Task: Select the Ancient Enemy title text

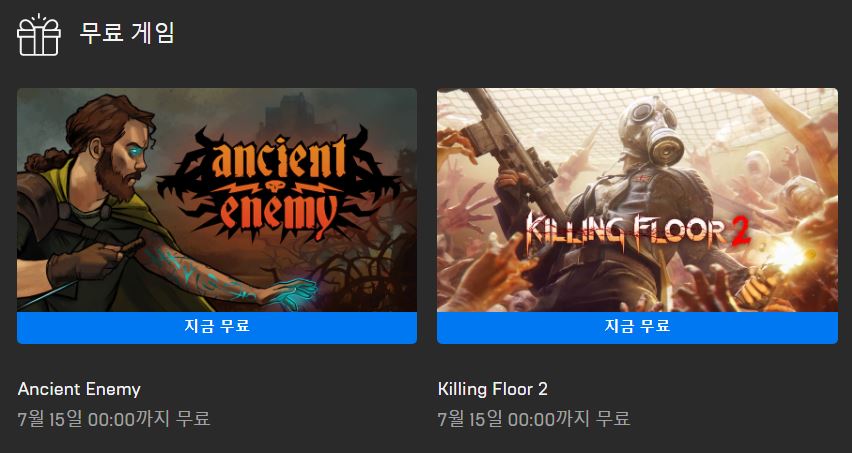Action: [x=79, y=389]
